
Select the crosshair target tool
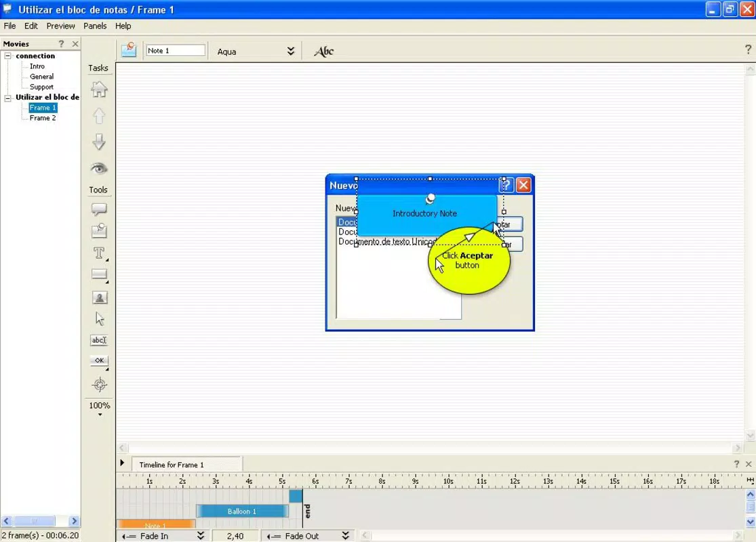(x=99, y=384)
